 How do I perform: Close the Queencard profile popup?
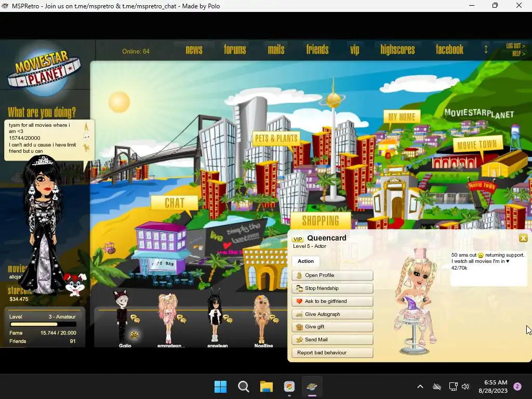(x=523, y=238)
